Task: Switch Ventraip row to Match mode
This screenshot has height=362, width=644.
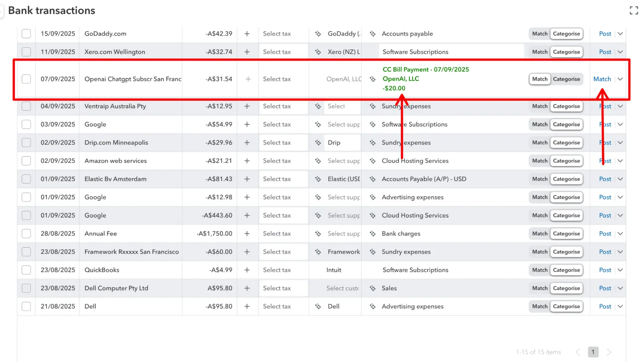Action: pyautogui.click(x=539, y=106)
